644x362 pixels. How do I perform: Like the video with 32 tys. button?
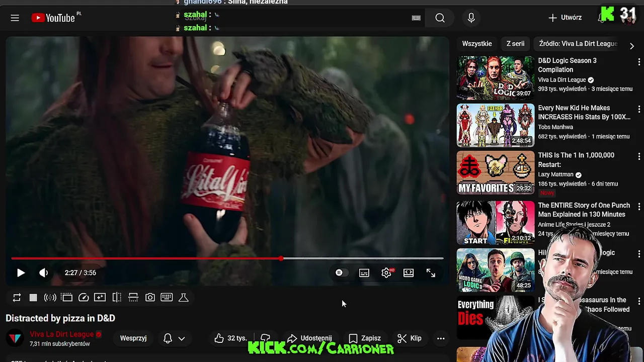(x=230, y=338)
